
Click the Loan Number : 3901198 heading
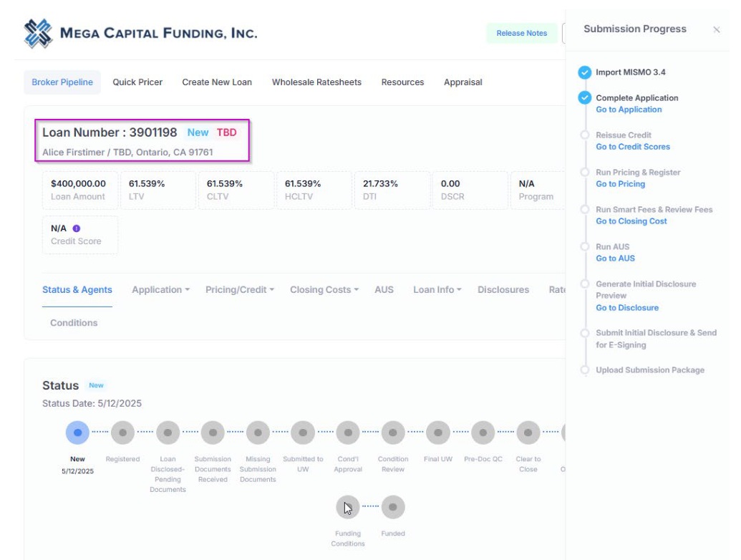110,132
